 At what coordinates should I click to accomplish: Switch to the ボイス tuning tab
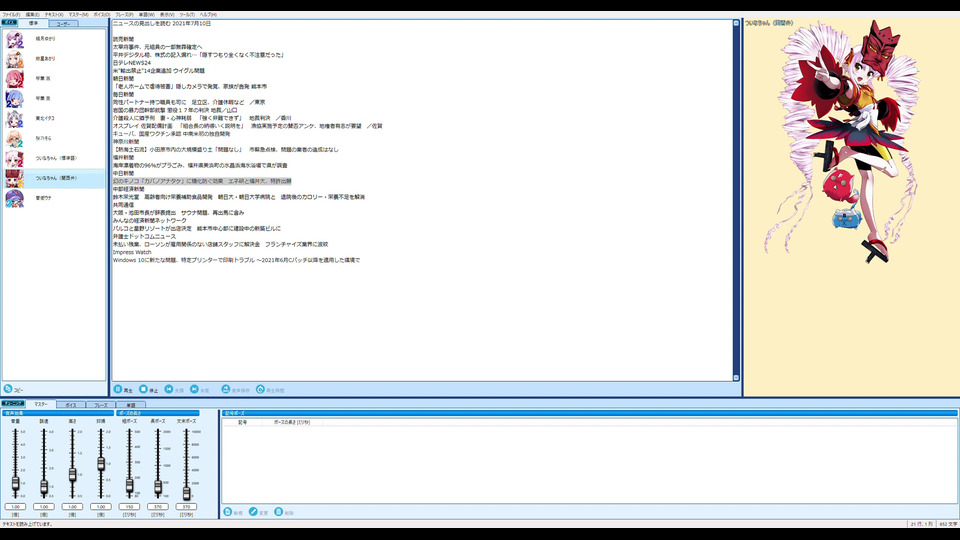(71, 405)
